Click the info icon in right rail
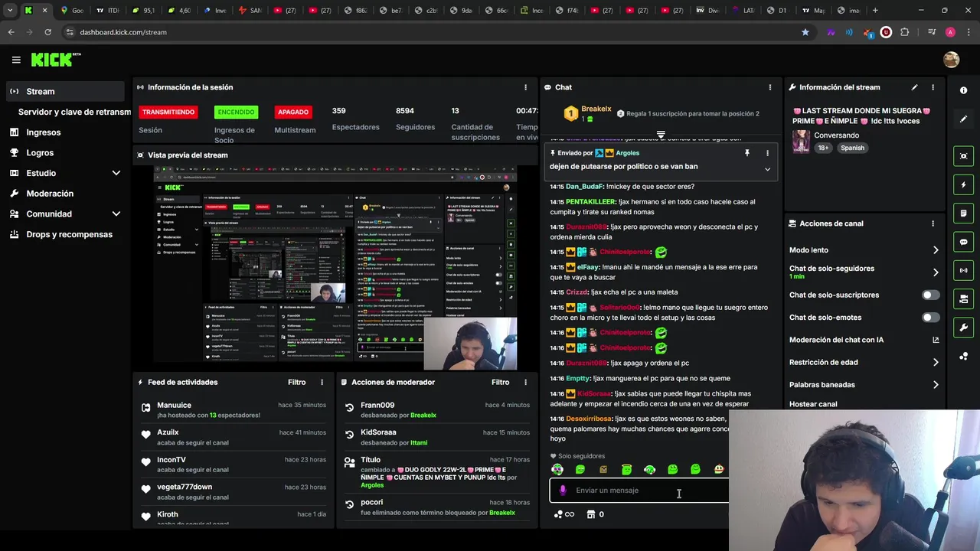 click(963, 90)
